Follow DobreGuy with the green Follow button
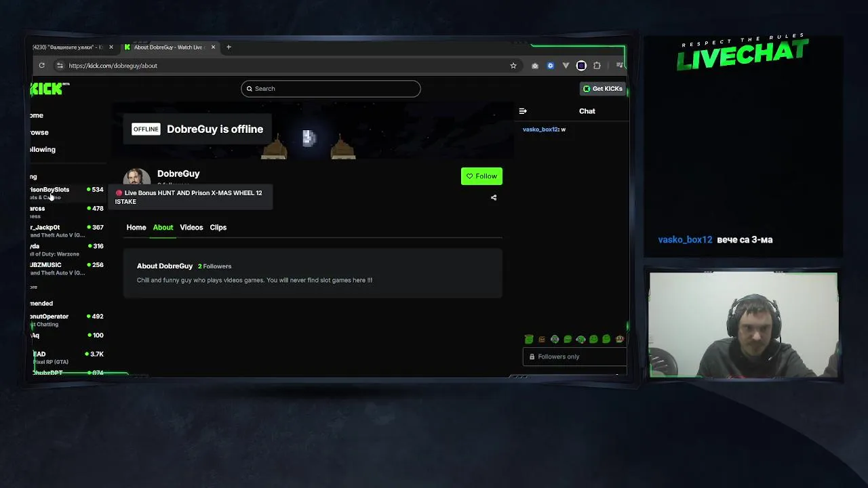Screen dimensions: 868x488 pos(481,176)
